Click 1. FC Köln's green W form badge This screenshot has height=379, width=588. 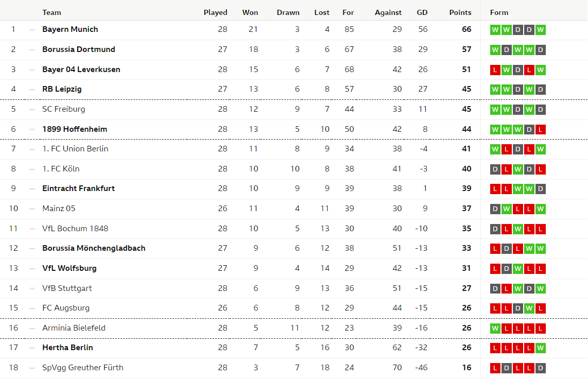coord(518,169)
